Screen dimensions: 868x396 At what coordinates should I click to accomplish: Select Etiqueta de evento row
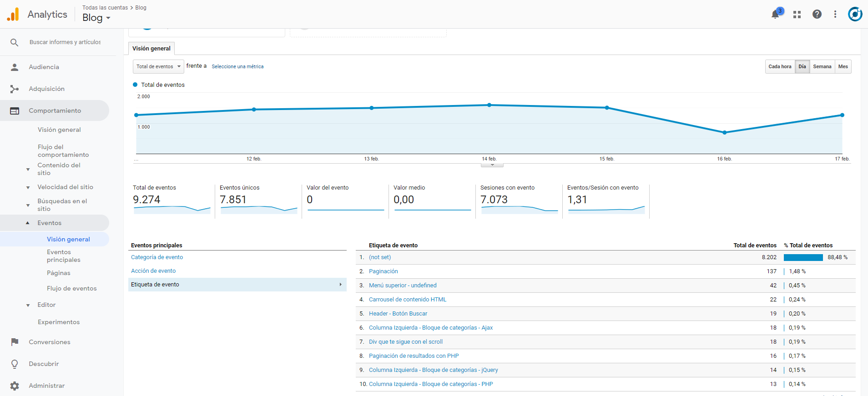(x=237, y=285)
